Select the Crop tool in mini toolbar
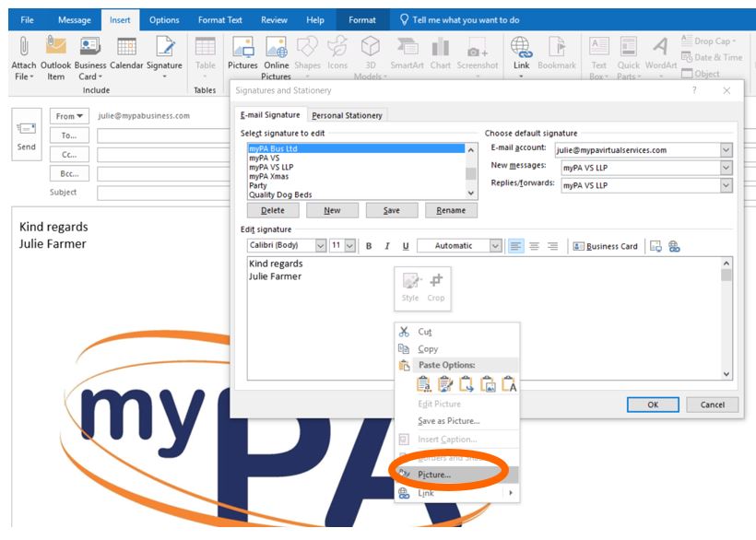Screen dimensions: 756x540 436,283
